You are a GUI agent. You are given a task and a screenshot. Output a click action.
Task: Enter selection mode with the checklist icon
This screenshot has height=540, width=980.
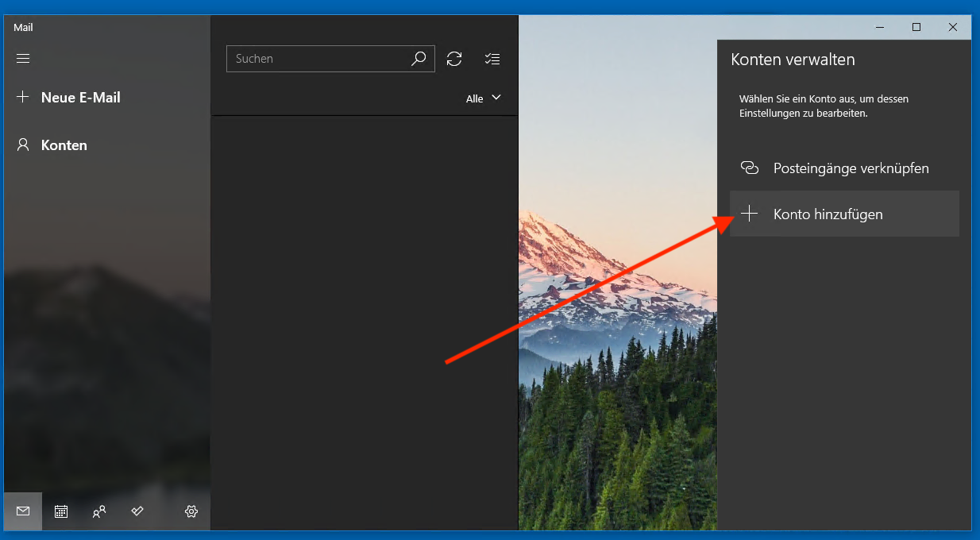492,58
